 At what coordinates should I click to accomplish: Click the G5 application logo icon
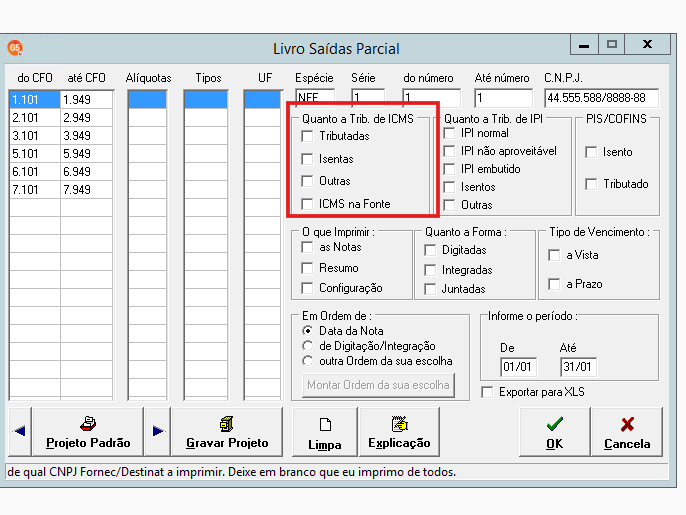(15, 48)
